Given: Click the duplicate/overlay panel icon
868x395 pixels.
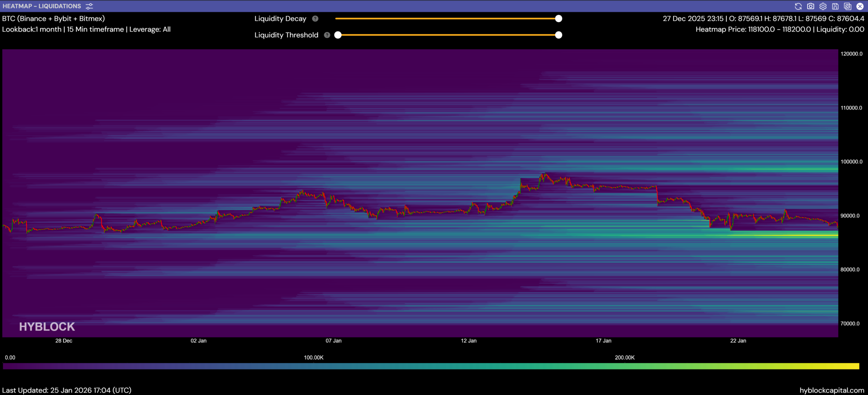Looking at the screenshot, I should [848, 6].
